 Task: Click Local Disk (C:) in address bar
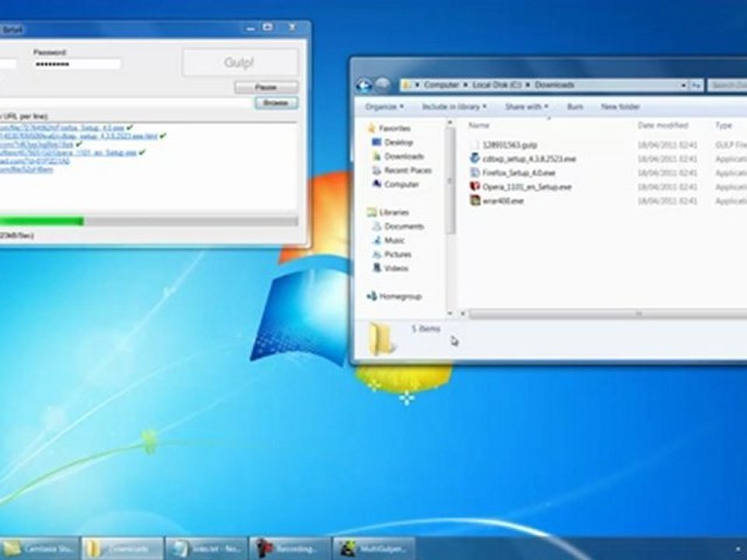[497, 85]
